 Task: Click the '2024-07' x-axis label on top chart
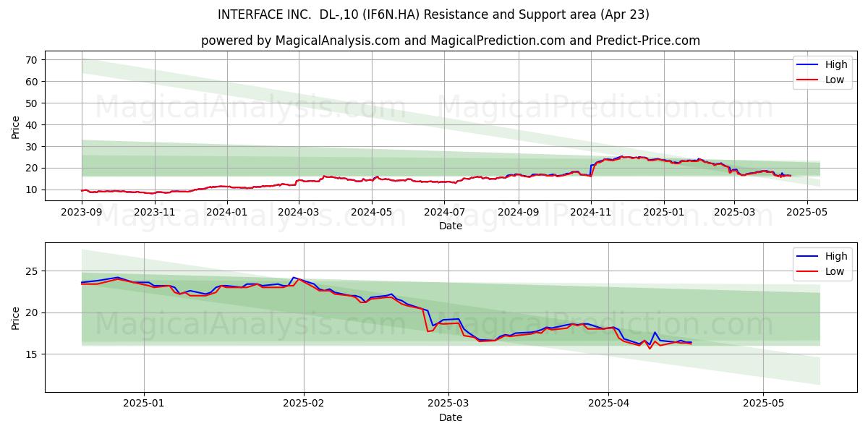click(x=445, y=212)
